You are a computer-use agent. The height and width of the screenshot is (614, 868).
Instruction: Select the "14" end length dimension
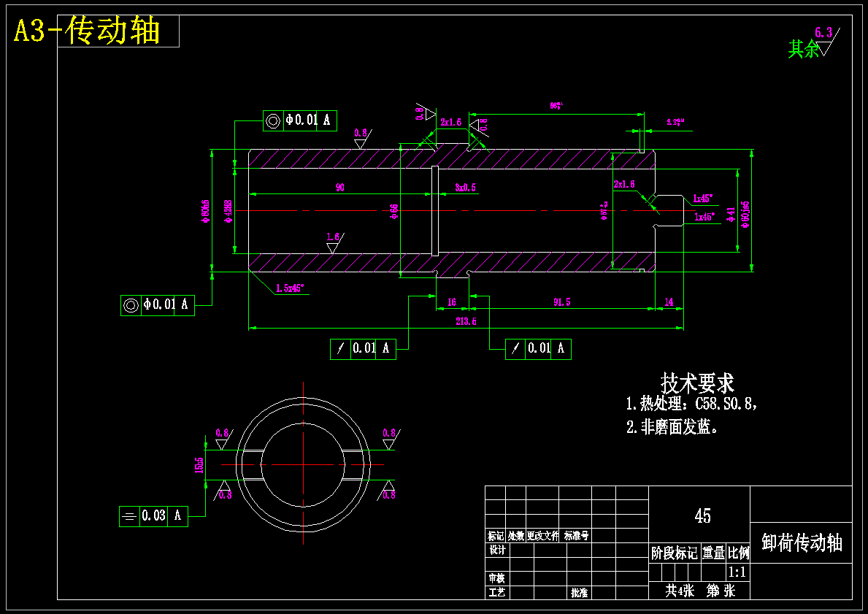point(669,302)
